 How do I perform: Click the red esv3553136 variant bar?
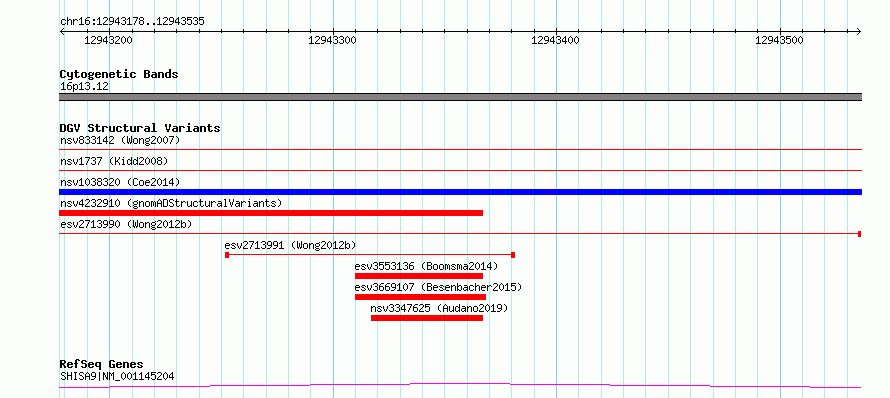(x=419, y=276)
